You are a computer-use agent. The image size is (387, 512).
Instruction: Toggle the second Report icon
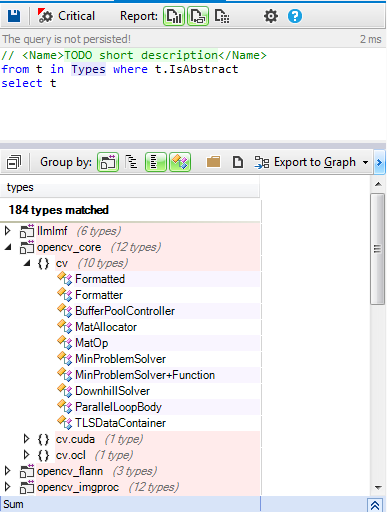(198, 16)
